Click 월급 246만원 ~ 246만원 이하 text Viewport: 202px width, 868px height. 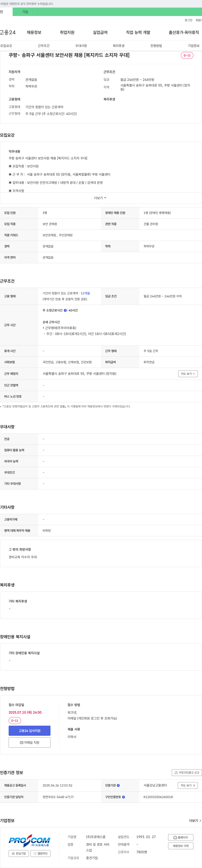pos(162,296)
